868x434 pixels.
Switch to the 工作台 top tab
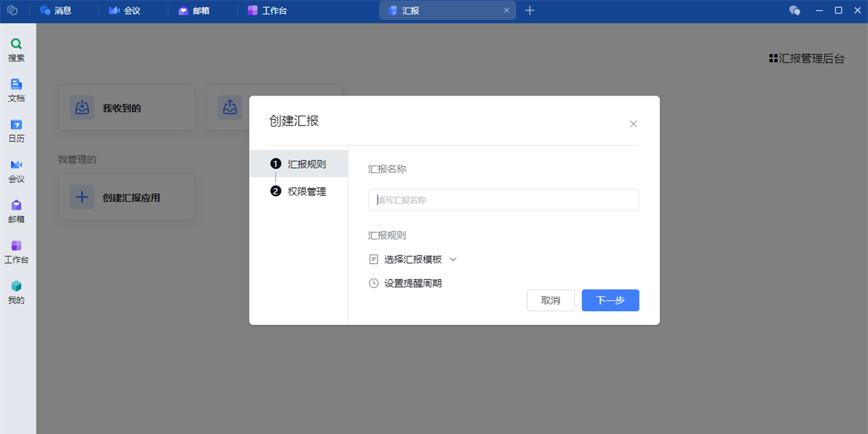tap(268, 11)
